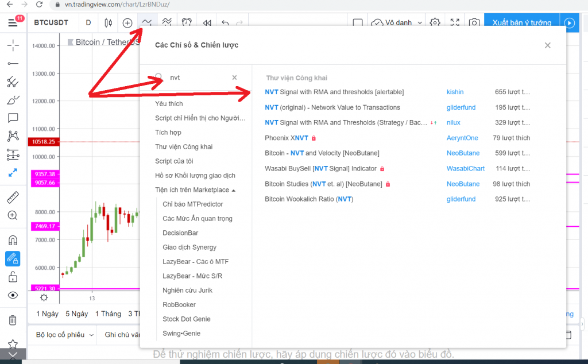
Task: Click the bar replay icon
Action: [207, 23]
